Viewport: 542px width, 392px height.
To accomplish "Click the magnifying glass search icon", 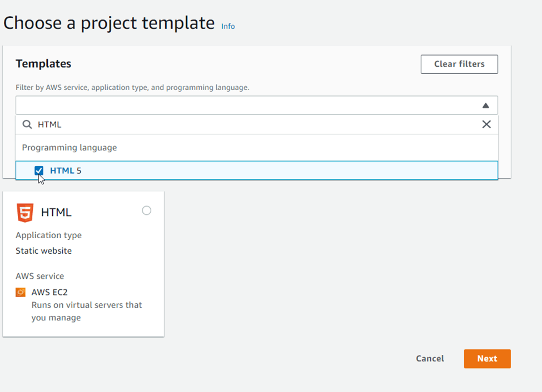I will [x=27, y=124].
